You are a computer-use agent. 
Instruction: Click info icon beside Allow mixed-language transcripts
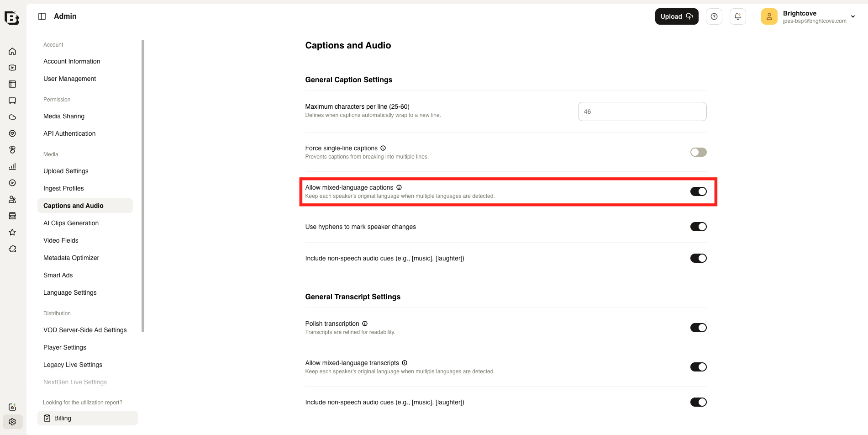[405, 363]
